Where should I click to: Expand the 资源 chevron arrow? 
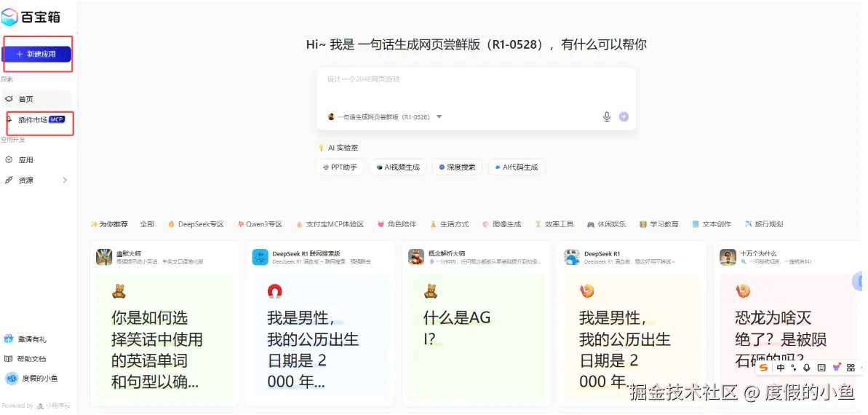tap(65, 180)
